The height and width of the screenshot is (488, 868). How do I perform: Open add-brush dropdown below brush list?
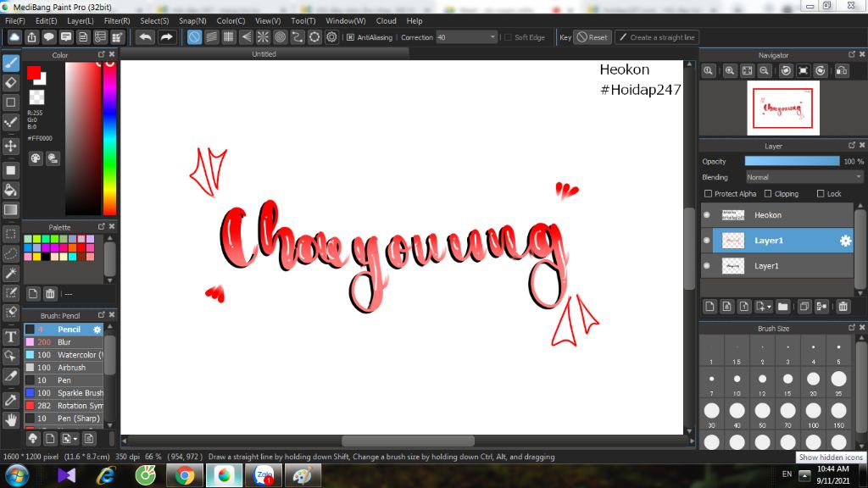[x=70, y=439]
